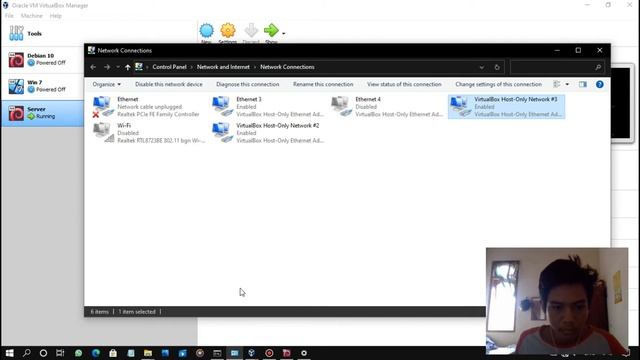Open Microsoft Edge from the taskbar
This screenshot has width=640, height=360.
pyautogui.click(x=96, y=353)
